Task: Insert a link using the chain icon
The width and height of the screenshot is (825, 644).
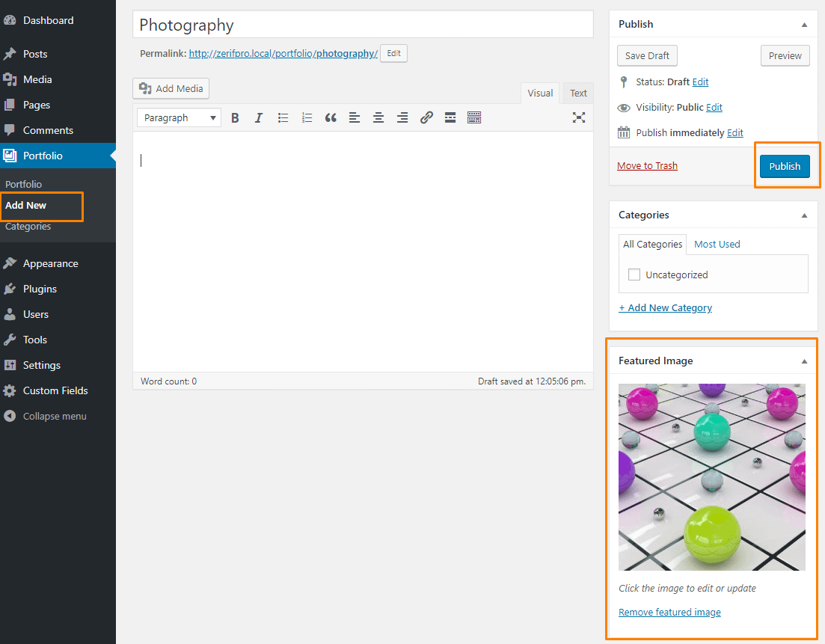Action: pos(426,117)
